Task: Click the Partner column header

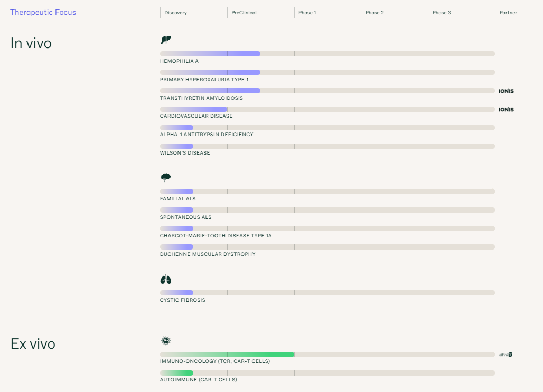Action: [508, 13]
